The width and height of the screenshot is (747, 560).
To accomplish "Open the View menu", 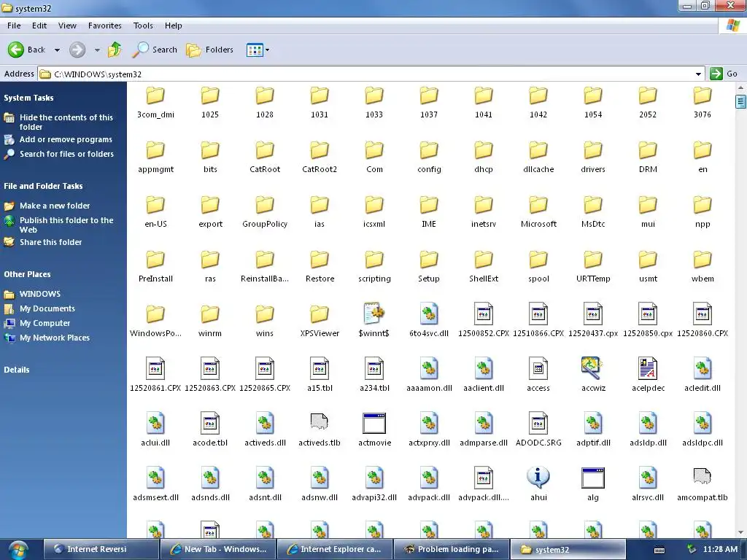I will point(67,26).
